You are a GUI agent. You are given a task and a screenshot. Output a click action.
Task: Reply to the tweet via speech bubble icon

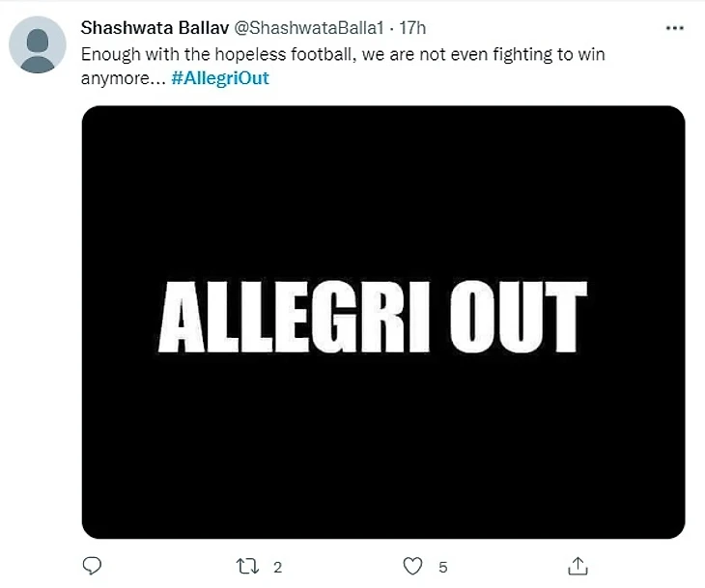[92, 566]
